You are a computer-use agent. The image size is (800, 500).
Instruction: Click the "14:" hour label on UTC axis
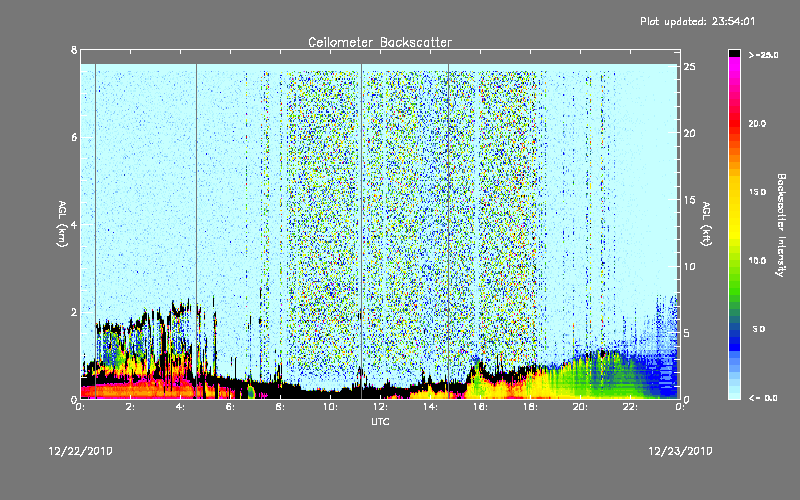click(x=430, y=407)
